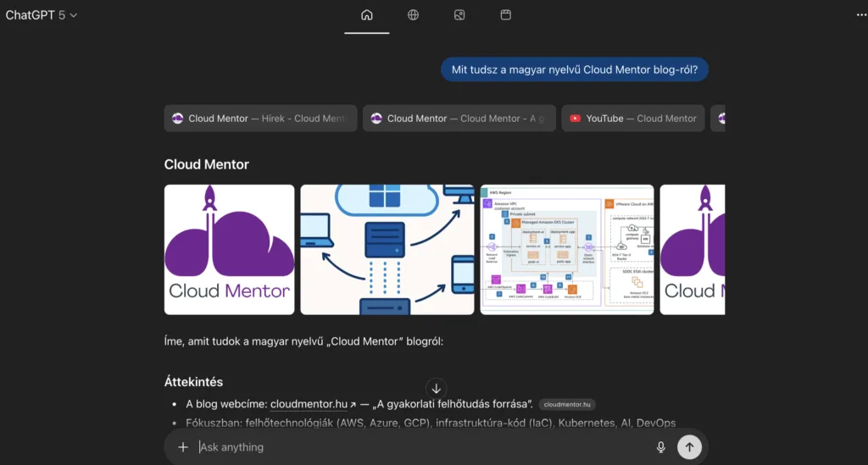The height and width of the screenshot is (465, 868).
Task: Open Cloud Mentor Hírek source chip
Action: (x=261, y=119)
